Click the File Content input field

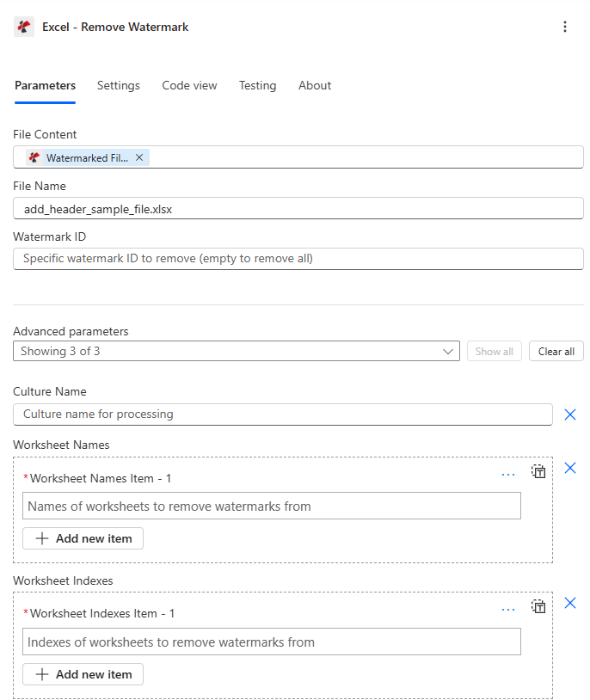click(298, 157)
